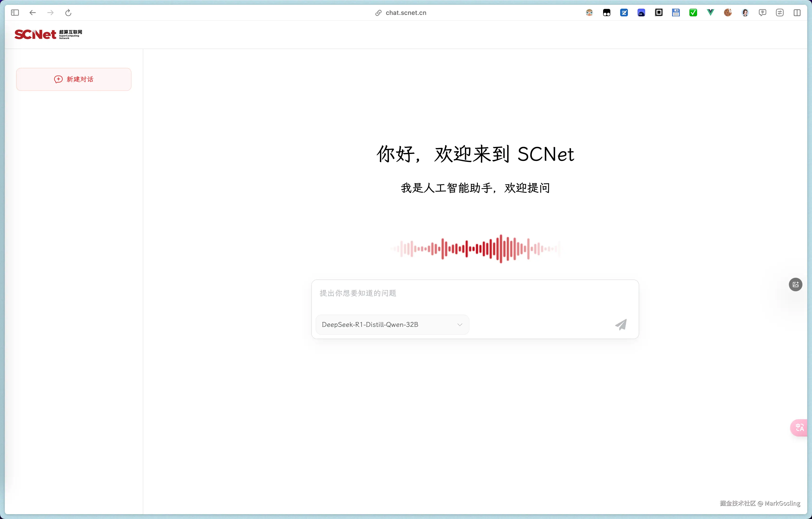This screenshot has height=519, width=812.
Task: Open the pink translate floating icon
Action: coord(800,428)
